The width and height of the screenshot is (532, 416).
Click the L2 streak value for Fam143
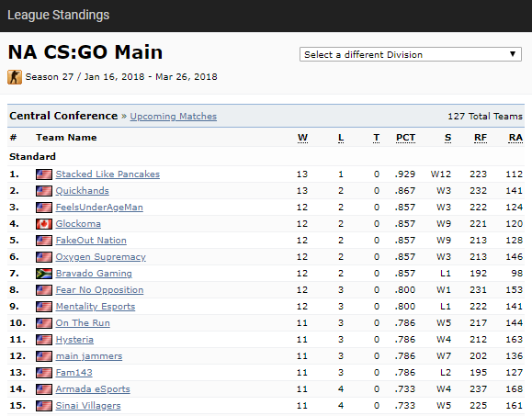tap(446, 373)
